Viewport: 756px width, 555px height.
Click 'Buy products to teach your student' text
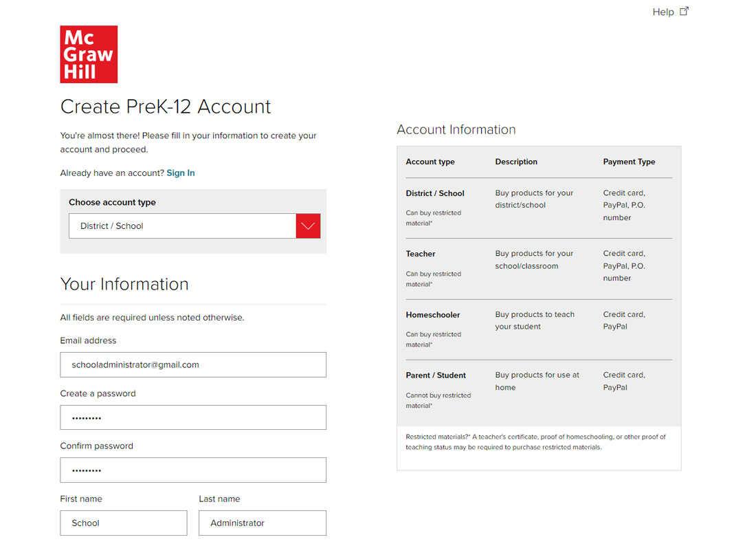[x=535, y=320]
